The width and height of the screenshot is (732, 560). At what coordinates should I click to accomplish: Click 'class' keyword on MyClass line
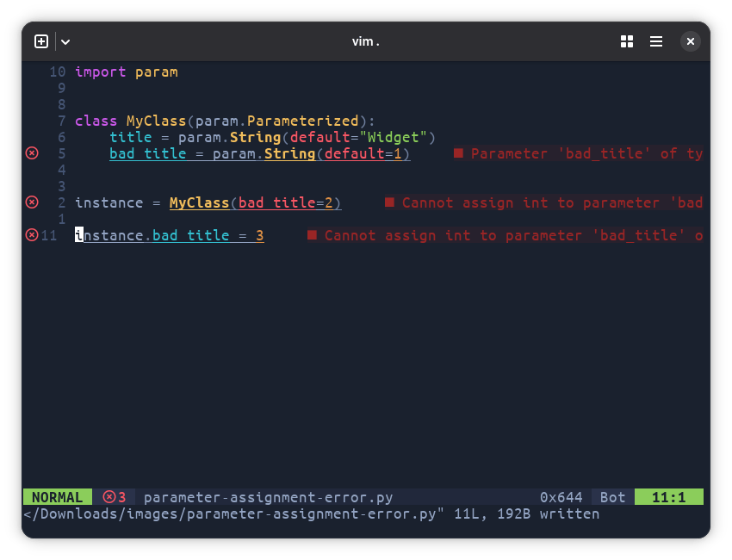(x=96, y=121)
